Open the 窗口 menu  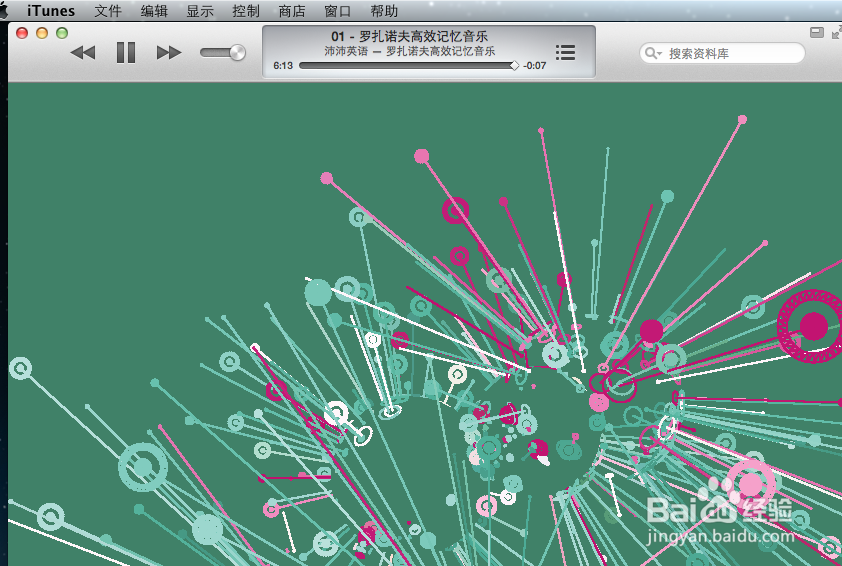click(338, 11)
